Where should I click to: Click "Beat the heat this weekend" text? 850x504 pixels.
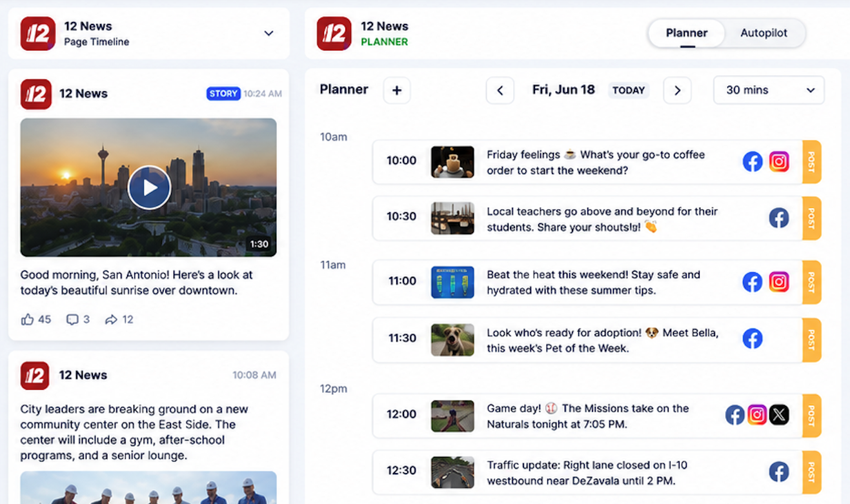click(593, 283)
